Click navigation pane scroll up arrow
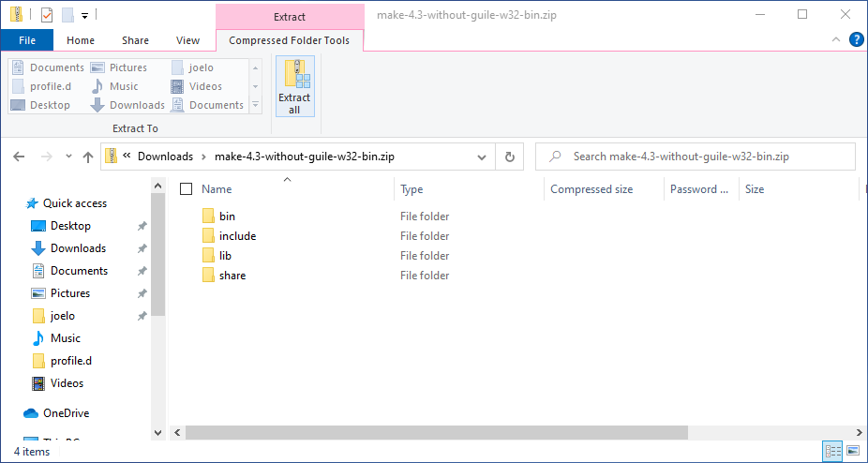The width and height of the screenshot is (868, 463). (157, 186)
